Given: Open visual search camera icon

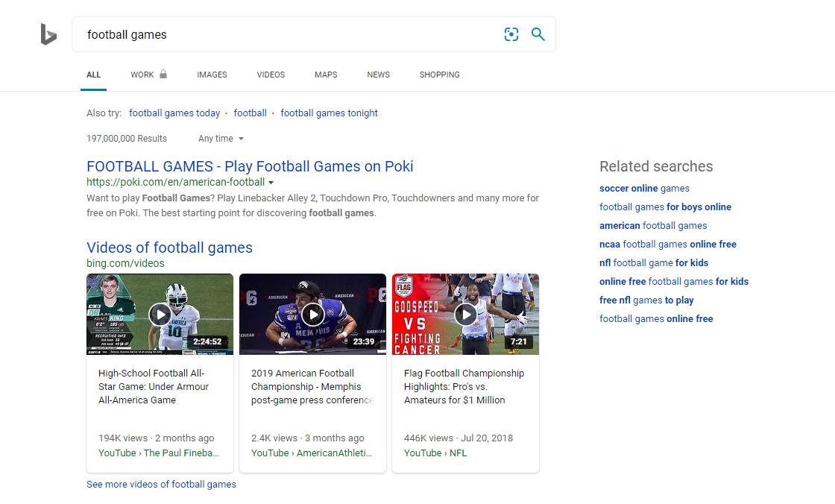Looking at the screenshot, I should pos(511,34).
